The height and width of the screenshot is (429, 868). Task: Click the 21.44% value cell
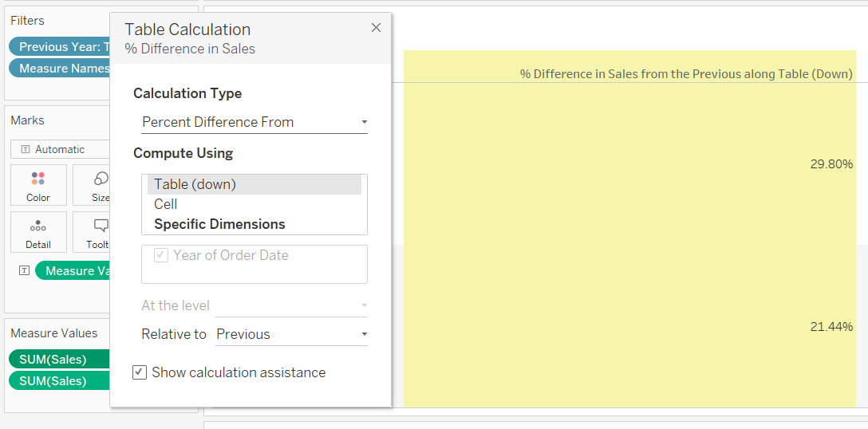click(x=831, y=327)
